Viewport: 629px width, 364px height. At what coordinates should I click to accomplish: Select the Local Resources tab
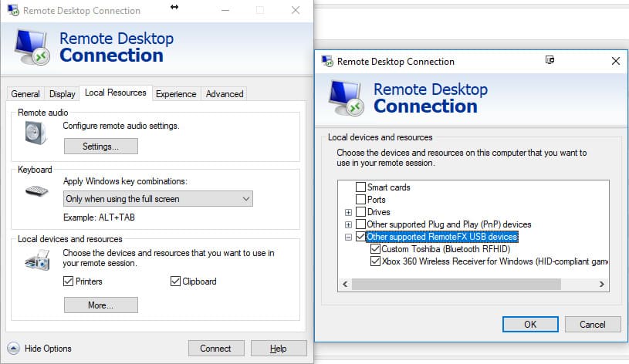(116, 93)
